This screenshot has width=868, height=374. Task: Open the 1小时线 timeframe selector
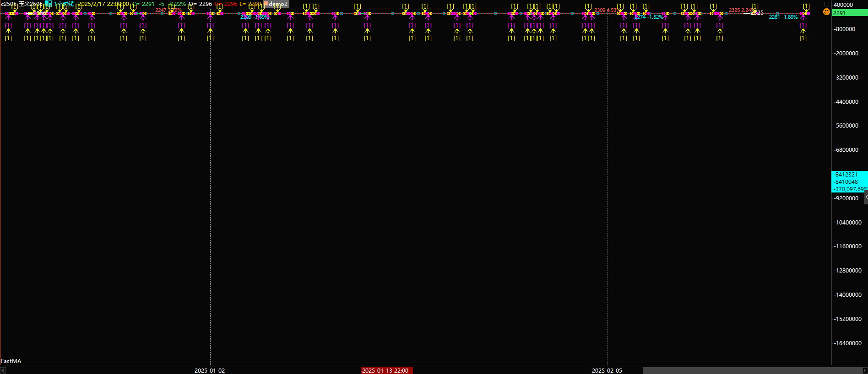[x=64, y=4]
